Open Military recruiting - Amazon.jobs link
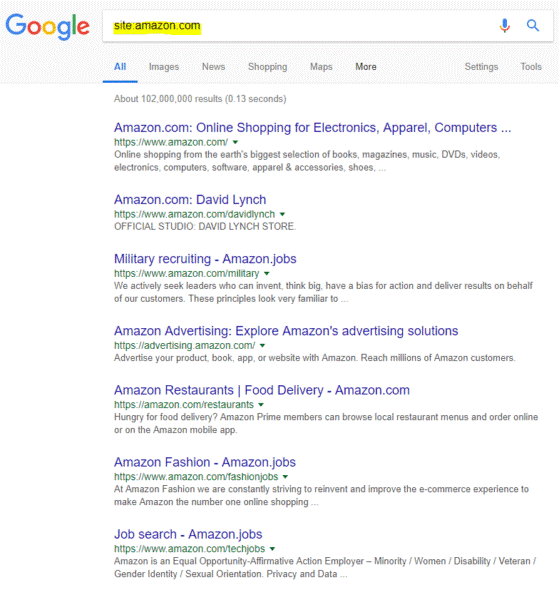 pos(205,259)
